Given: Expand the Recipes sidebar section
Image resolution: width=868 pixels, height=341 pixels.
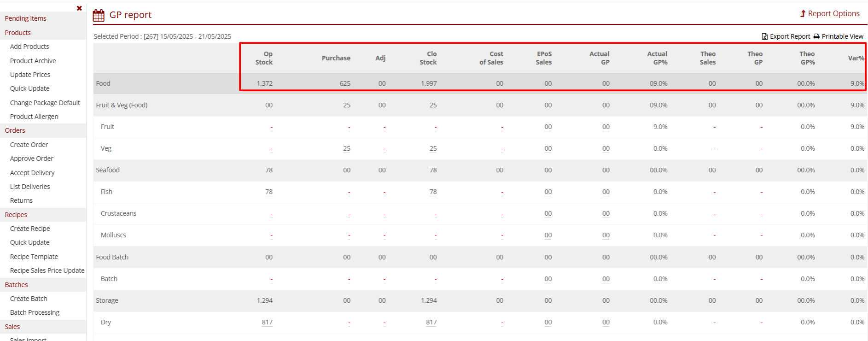Looking at the screenshot, I should [16, 215].
